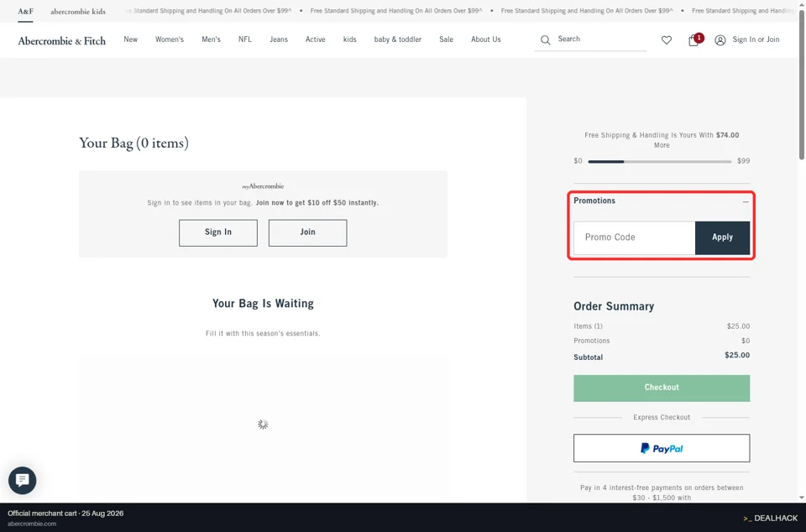Open the New menu
Viewport: 806px width, 532px height.
point(131,39)
